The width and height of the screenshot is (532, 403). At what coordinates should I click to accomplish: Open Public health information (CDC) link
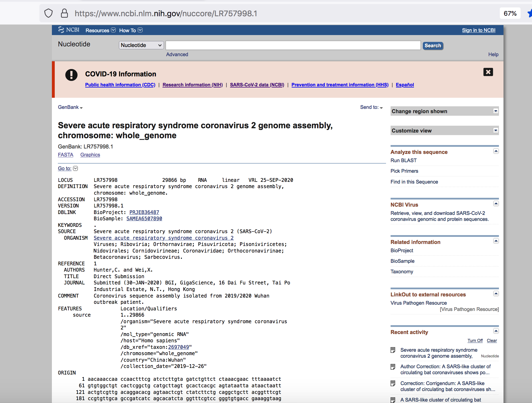[120, 85]
